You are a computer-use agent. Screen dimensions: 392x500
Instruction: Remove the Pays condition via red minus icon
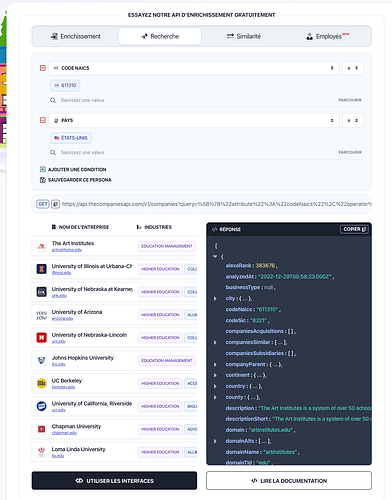click(43, 120)
